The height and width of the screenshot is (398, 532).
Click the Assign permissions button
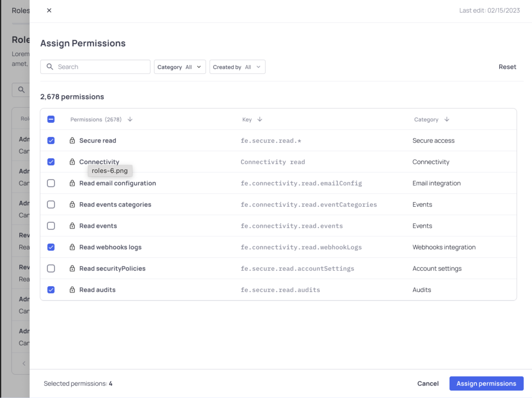click(x=486, y=383)
